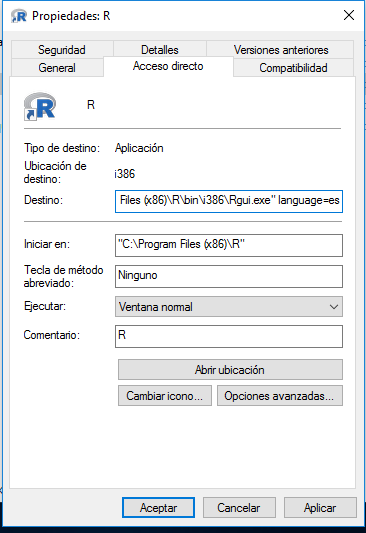
Task: Select the Acceso directo tab
Action: [168, 66]
